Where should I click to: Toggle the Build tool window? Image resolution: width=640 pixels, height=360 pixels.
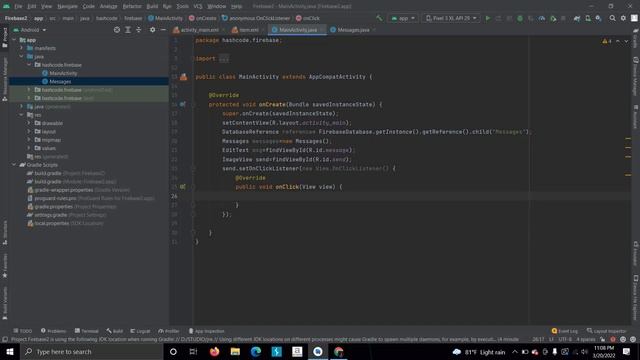115,331
